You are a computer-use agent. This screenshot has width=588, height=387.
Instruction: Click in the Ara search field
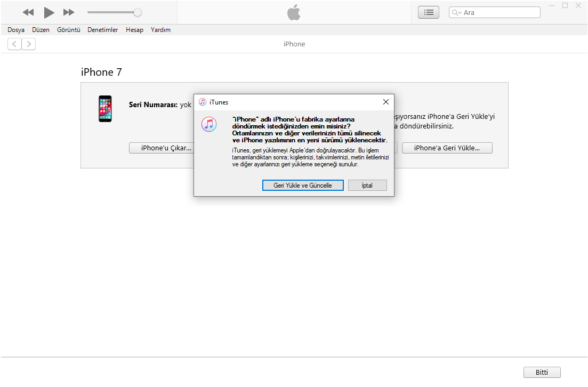(495, 12)
